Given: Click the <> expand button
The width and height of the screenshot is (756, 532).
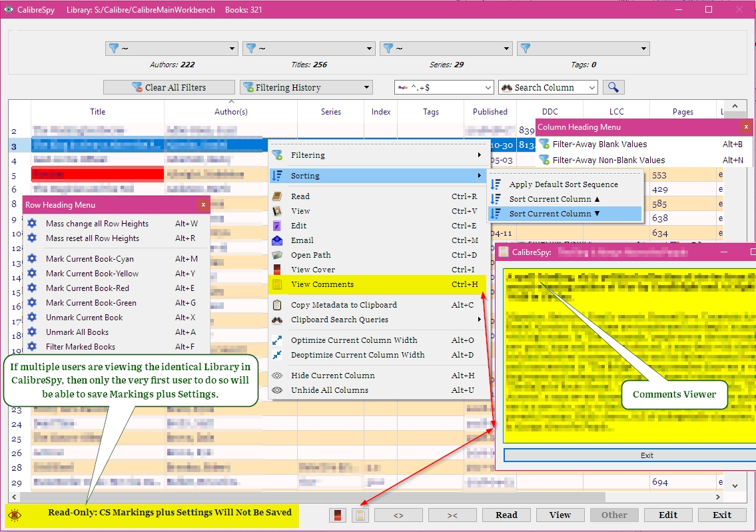Looking at the screenshot, I should tap(398, 515).
